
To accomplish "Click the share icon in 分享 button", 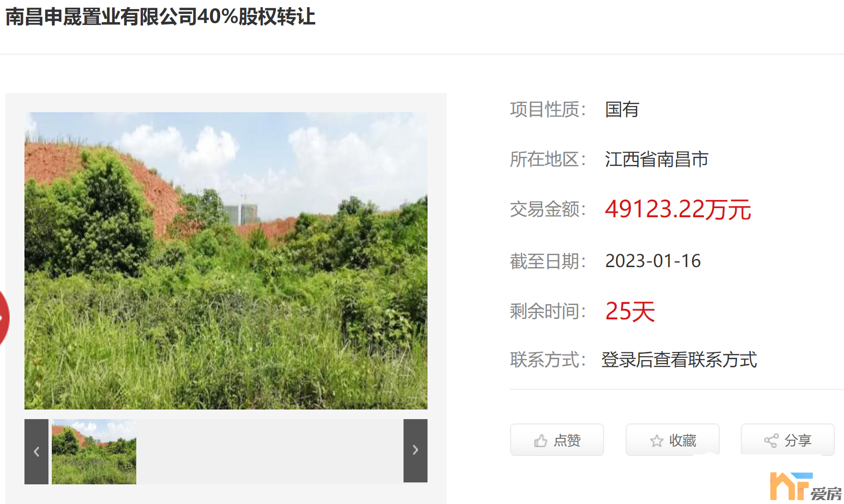I will 771,441.
